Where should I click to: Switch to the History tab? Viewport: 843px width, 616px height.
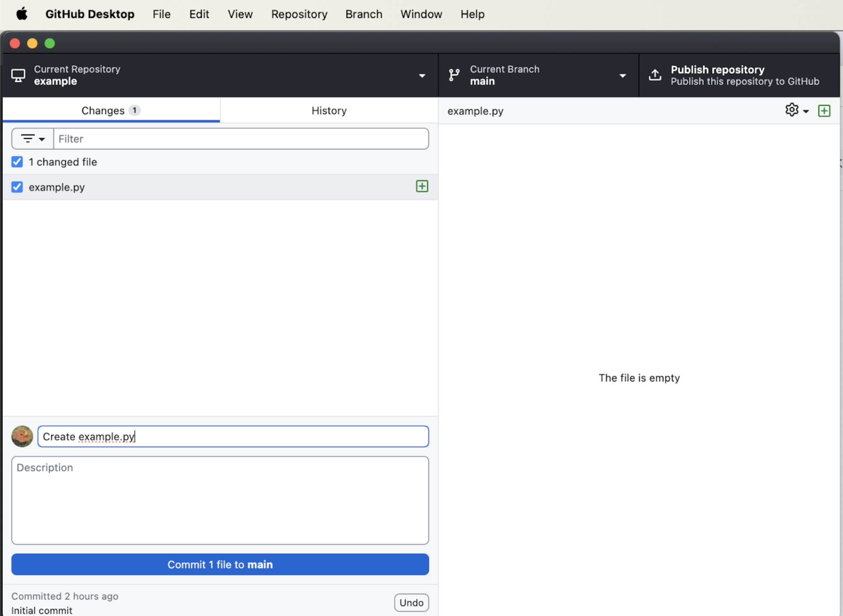pyautogui.click(x=329, y=111)
